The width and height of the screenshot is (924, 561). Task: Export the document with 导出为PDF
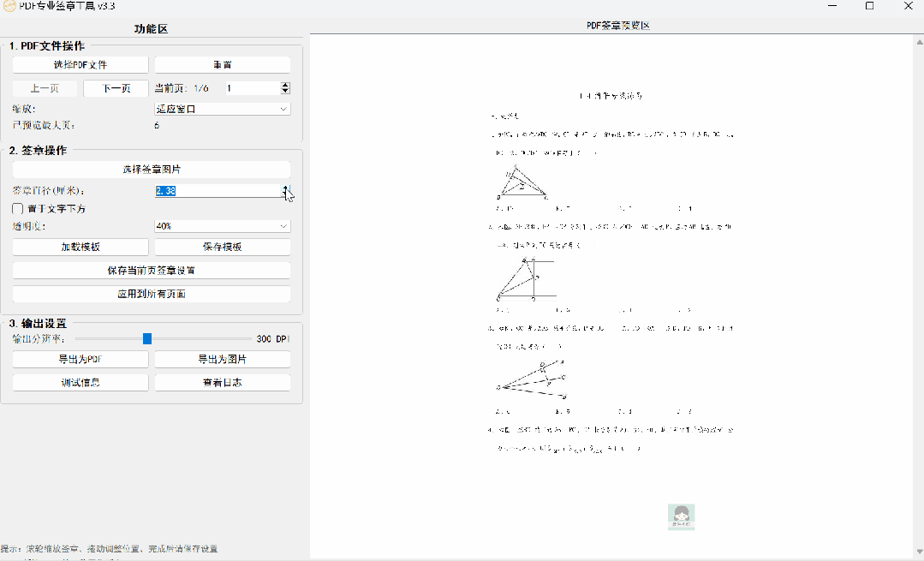80,359
